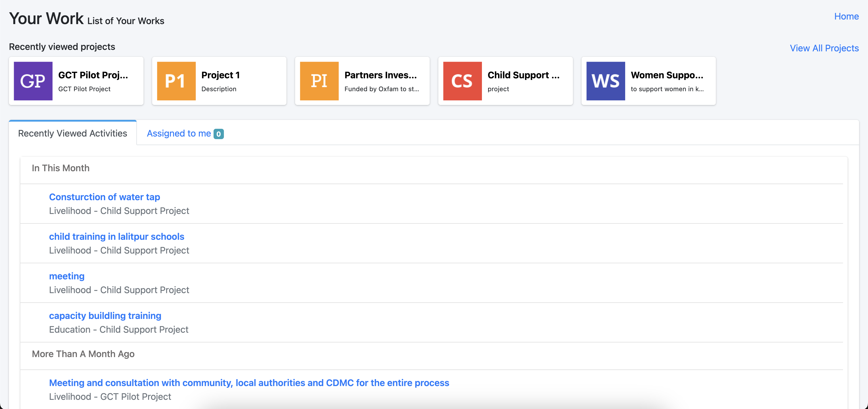This screenshot has width=868, height=409.
Task: Select Women Suppo... card title
Action: [x=667, y=75]
